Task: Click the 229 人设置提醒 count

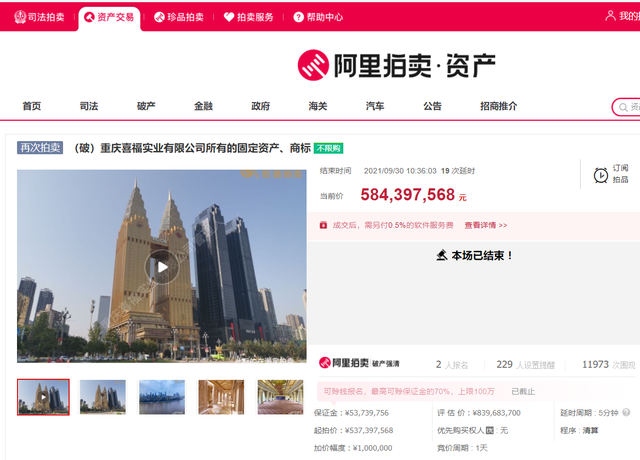Action: tap(525, 364)
